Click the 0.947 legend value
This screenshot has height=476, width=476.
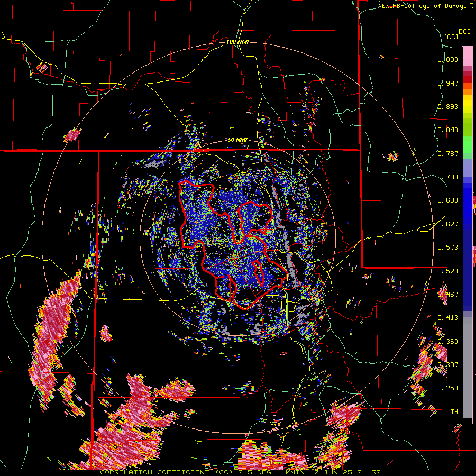(x=448, y=83)
